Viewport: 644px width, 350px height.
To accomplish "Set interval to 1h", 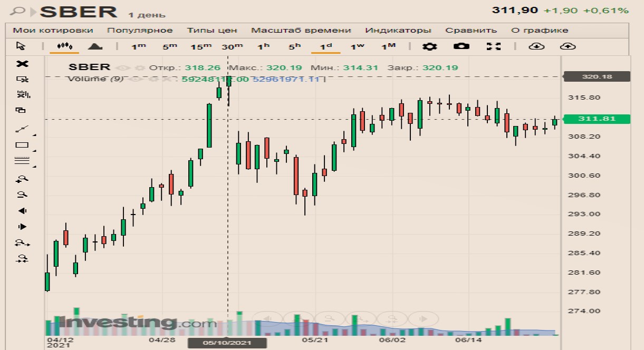I will (263, 46).
